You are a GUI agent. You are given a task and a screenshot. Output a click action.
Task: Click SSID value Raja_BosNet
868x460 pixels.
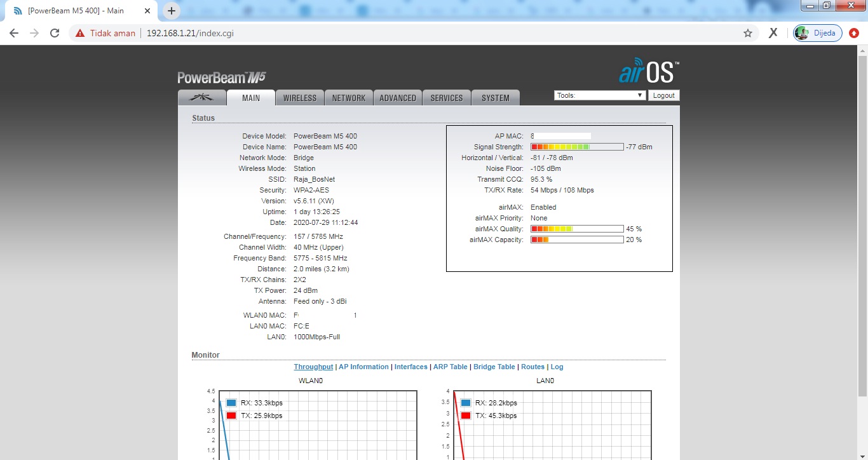tap(314, 179)
